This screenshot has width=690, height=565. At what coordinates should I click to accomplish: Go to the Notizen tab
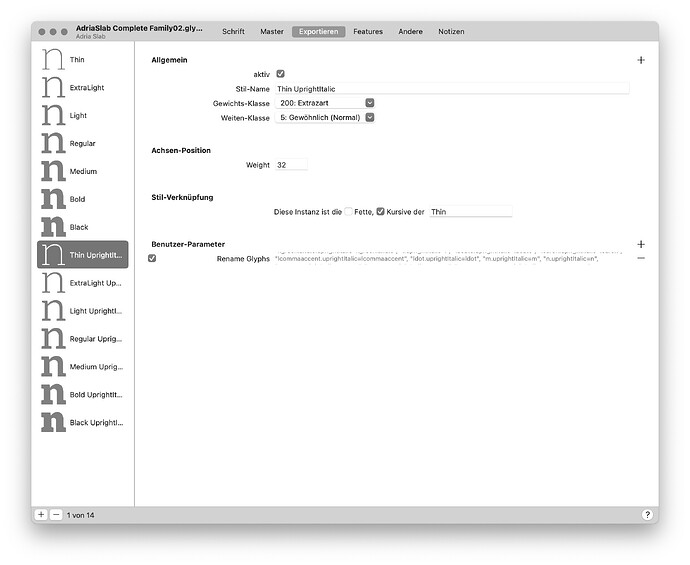click(x=451, y=32)
